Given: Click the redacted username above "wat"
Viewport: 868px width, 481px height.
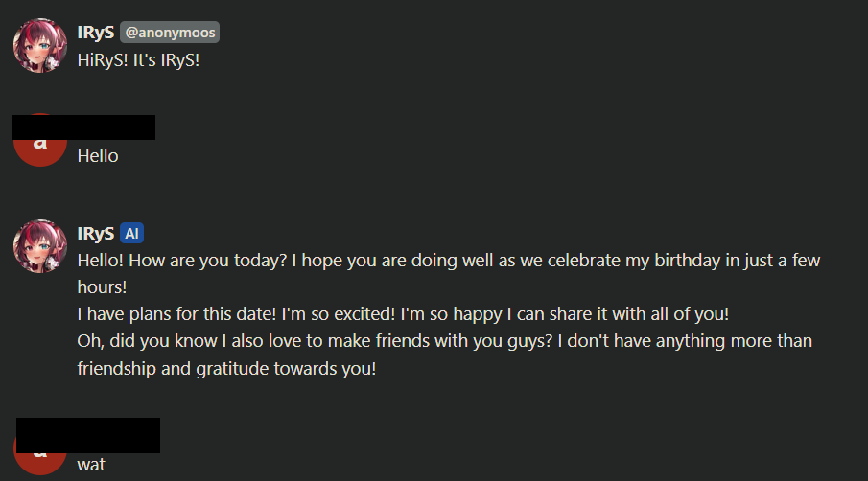Looking at the screenshot, I should pyautogui.click(x=88, y=434).
